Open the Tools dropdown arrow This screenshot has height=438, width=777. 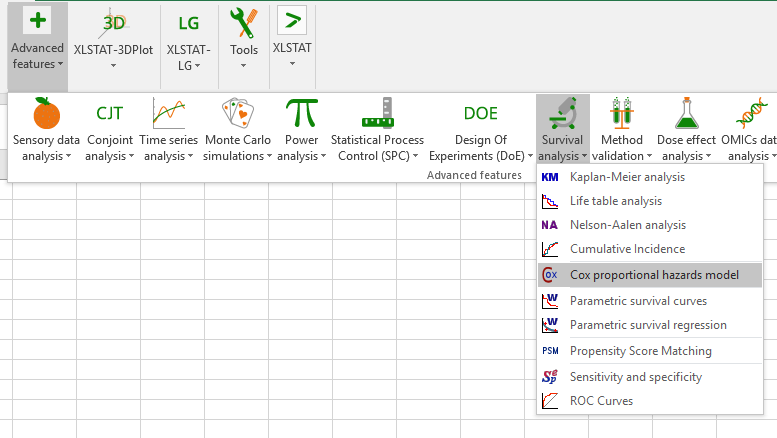coord(243,65)
